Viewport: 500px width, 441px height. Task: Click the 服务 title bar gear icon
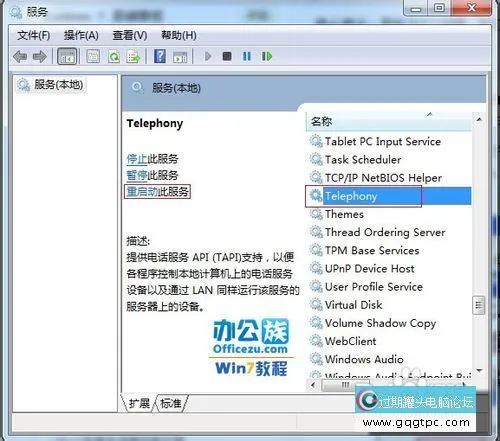(16, 12)
